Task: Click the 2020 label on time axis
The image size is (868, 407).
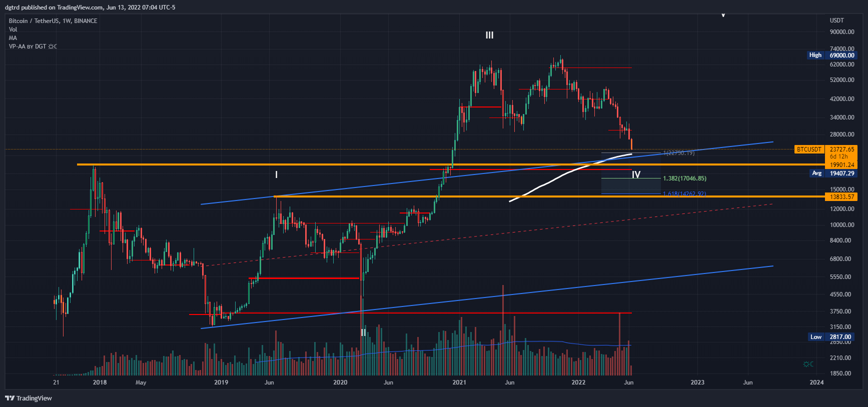Action: [x=340, y=382]
